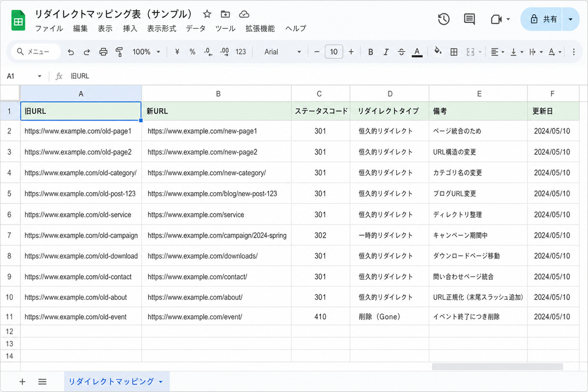Open the 挿入 menu
Viewport: 588px width, 392px height.
(x=130, y=28)
